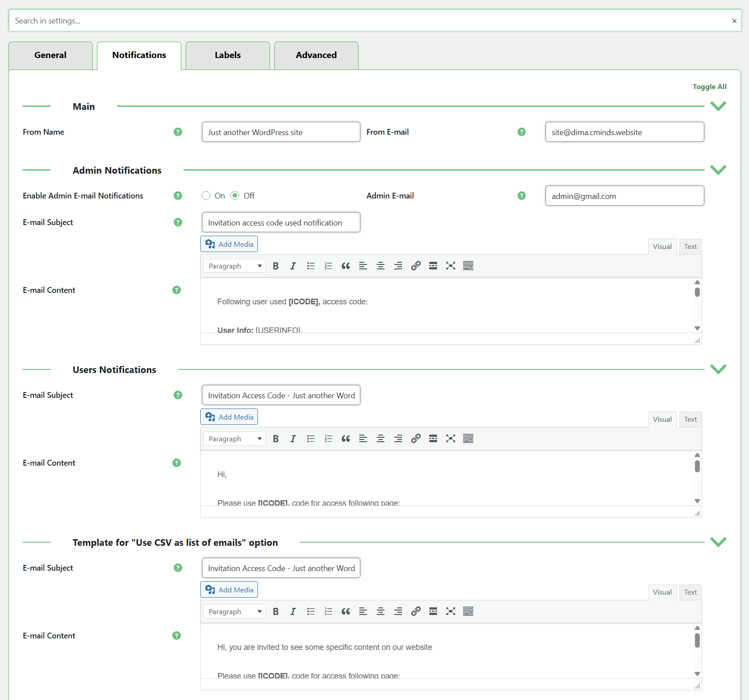Image resolution: width=749 pixels, height=700 pixels.
Task: Select Off for Admin E-mail Notifications
Action: point(235,196)
